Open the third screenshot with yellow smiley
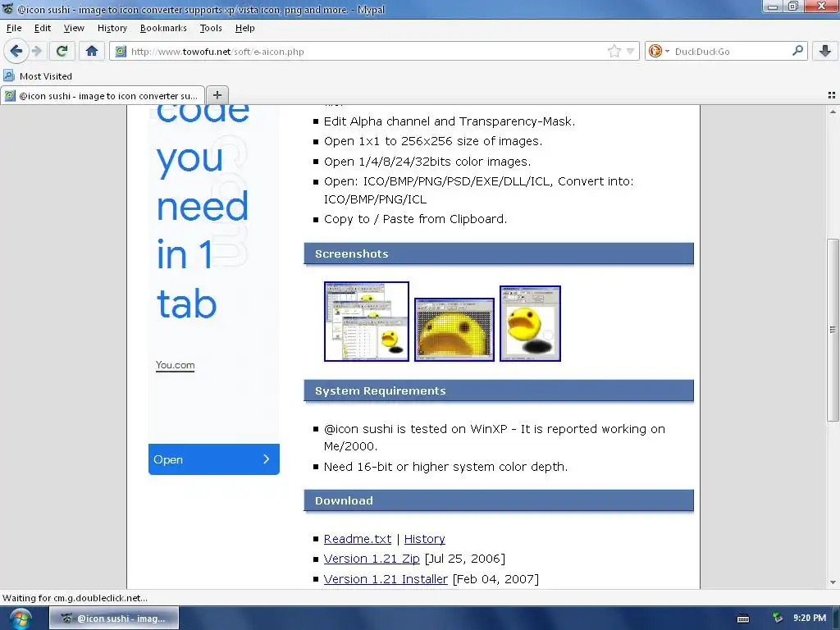 [x=531, y=323]
